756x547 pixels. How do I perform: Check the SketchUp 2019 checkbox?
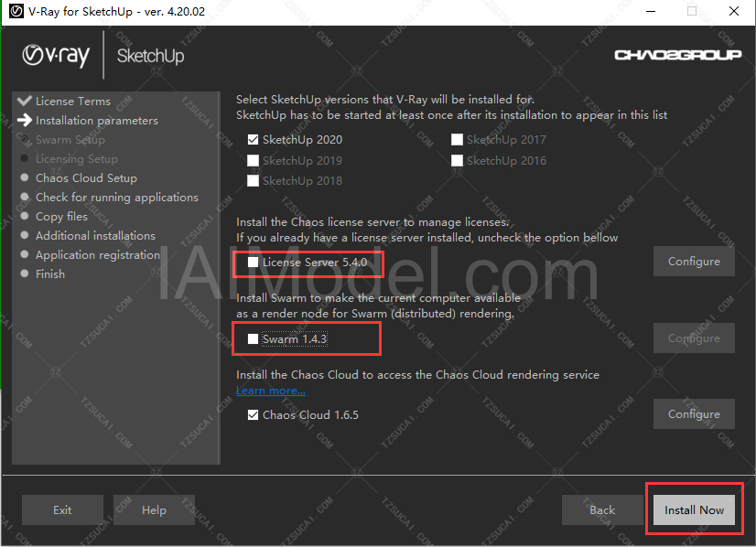tap(254, 160)
